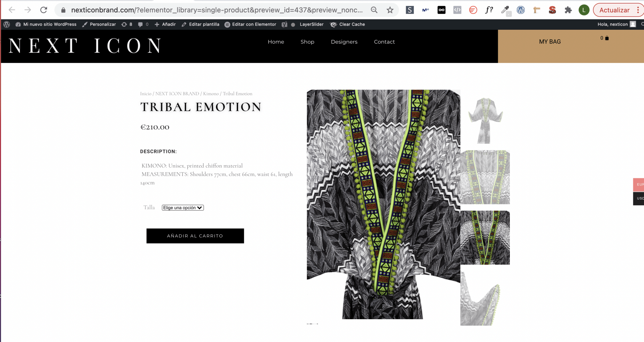Open the Añadir menu in admin bar

pos(165,24)
